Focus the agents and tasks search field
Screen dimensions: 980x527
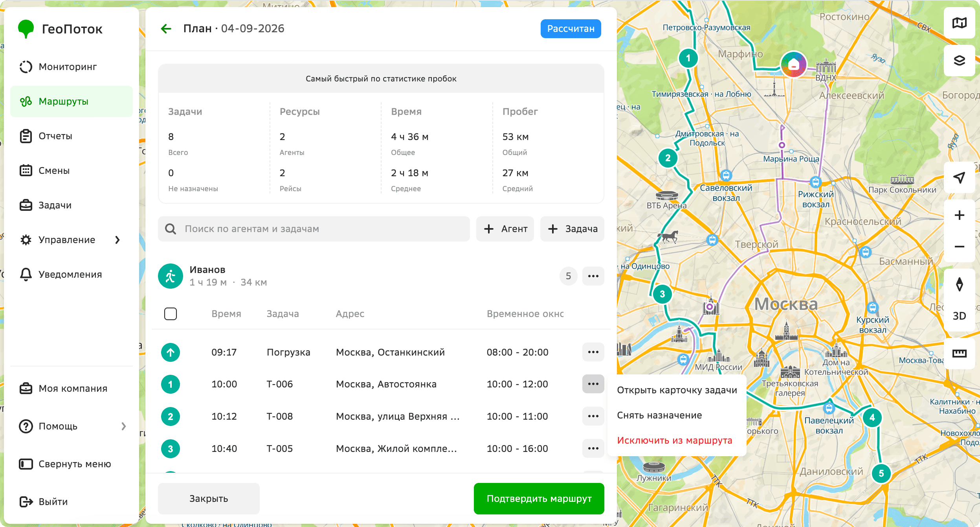[314, 229]
